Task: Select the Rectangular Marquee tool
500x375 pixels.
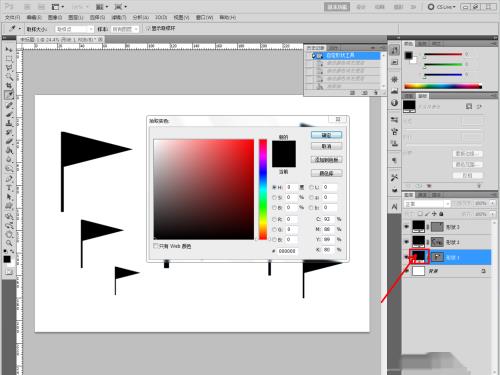Action: click(x=9, y=59)
